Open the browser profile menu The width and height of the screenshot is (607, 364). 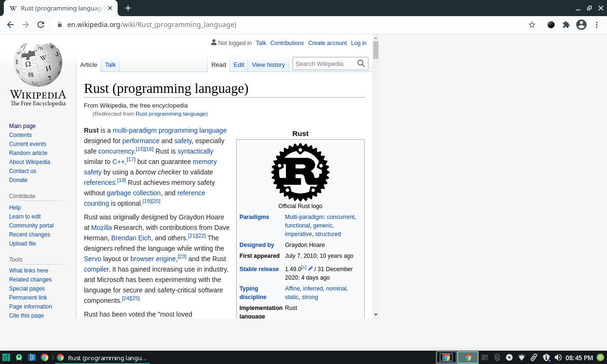click(x=581, y=24)
